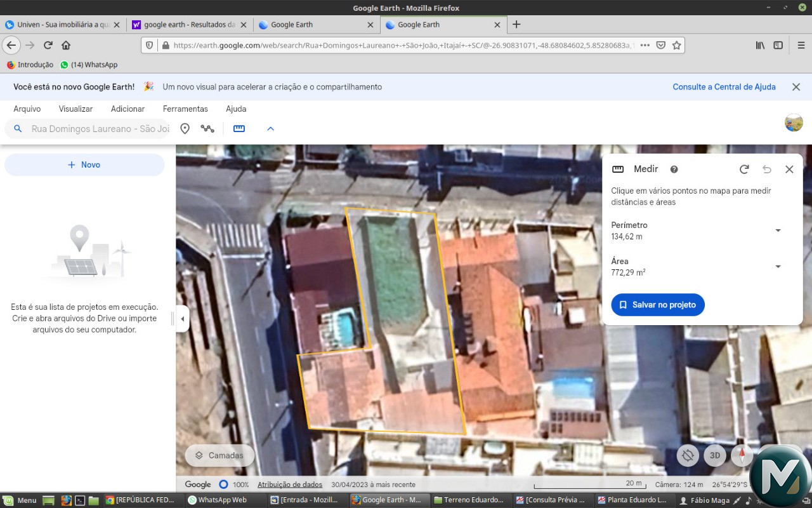
Task: Focus the Rua Domingos Laureano search field
Action: 100,129
